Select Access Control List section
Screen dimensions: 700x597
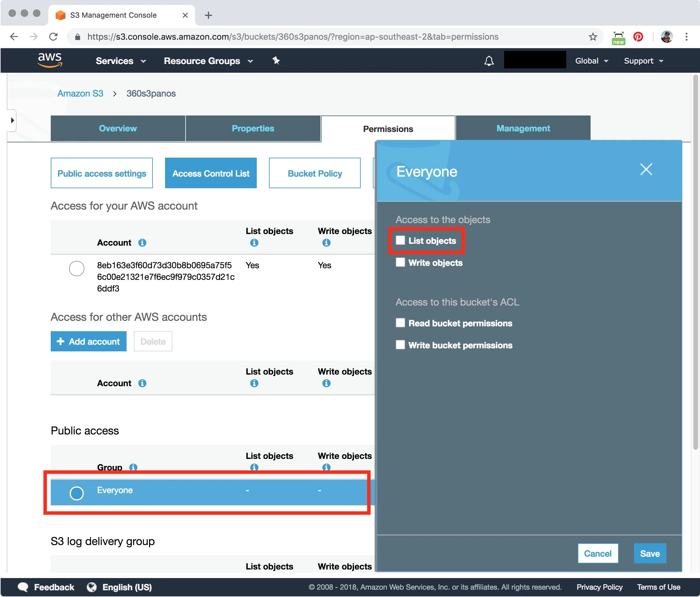point(211,173)
